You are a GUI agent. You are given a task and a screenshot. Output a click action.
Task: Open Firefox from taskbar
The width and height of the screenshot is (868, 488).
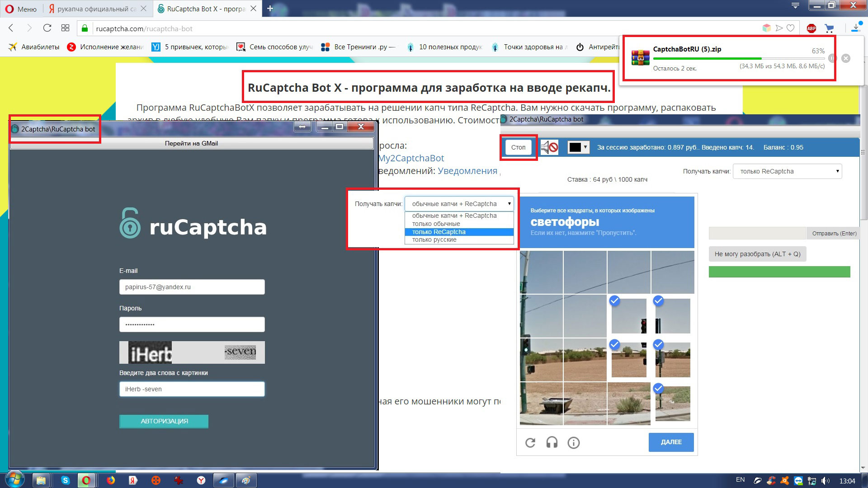(111, 480)
